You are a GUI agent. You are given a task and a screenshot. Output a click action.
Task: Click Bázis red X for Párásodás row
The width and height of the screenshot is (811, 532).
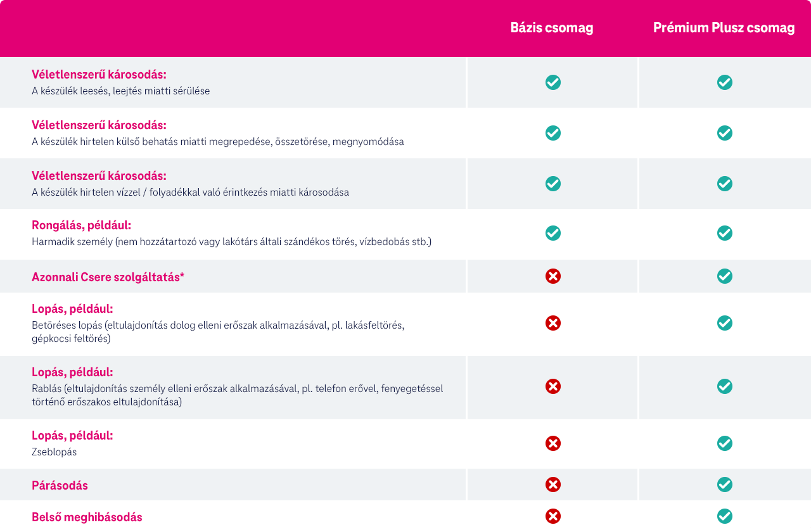click(553, 484)
